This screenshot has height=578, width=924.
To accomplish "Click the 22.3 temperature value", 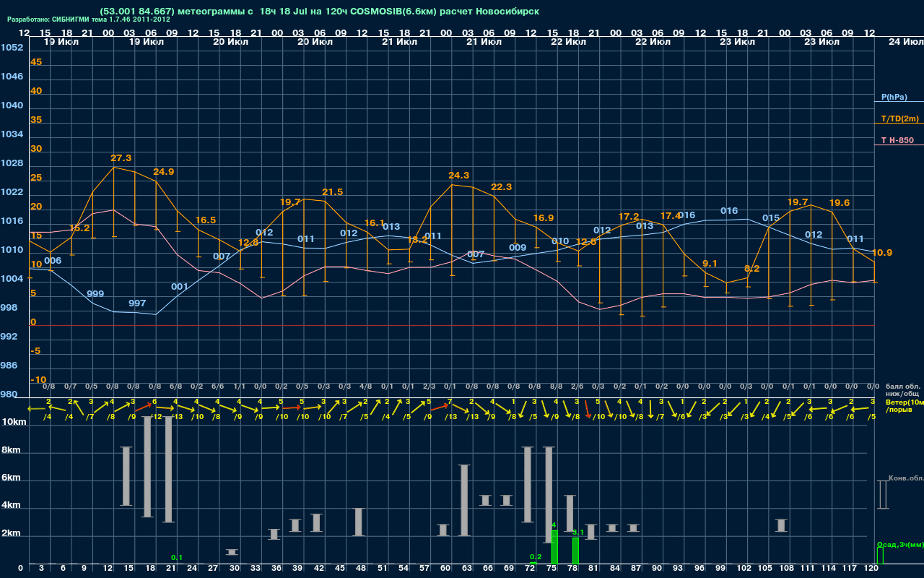I will 502,186.
